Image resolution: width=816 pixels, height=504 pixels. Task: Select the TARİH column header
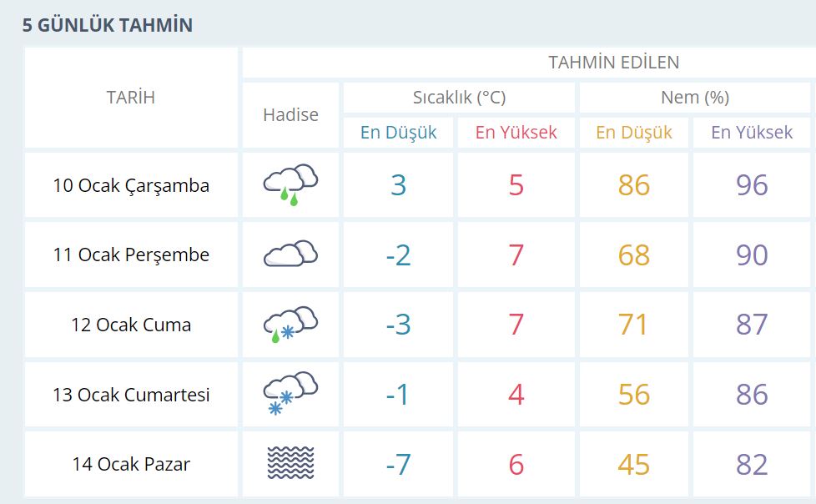[x=131, y=98]
